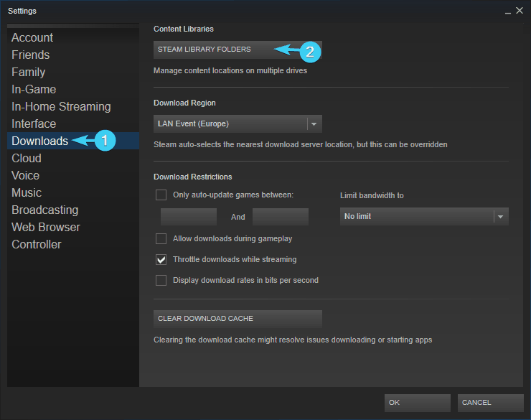Go to Voice settings
Image resolution: width=531 pixels, height=420 pixels.
[x=72, y=175]
